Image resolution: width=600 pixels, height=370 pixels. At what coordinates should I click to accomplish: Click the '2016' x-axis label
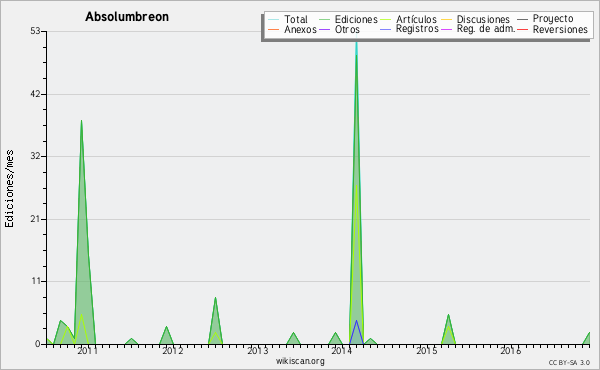[x=510, y=350]
